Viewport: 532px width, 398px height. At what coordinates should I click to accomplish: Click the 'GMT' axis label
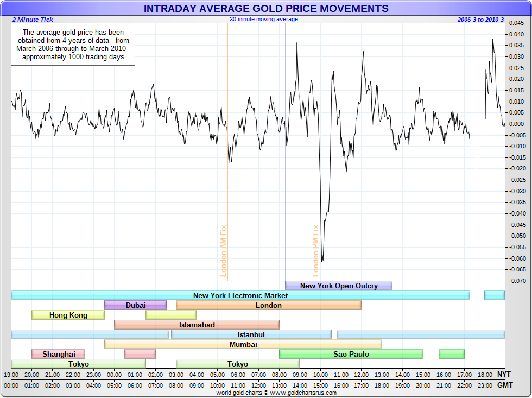(x=505, y=386)
